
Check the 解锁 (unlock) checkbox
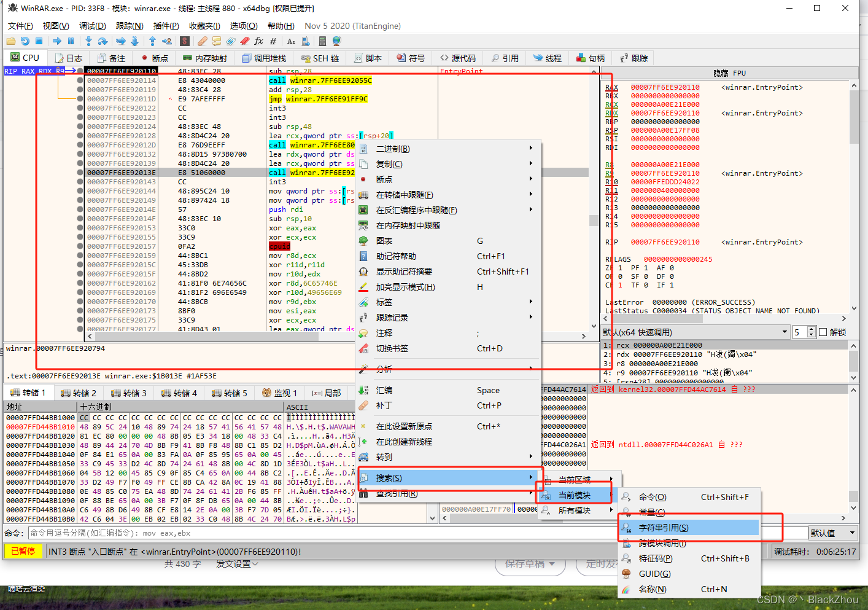[823, 332]
